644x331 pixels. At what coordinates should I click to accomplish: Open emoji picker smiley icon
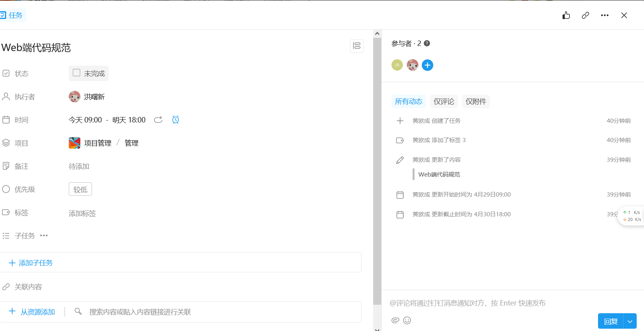(x=407, y=320)
